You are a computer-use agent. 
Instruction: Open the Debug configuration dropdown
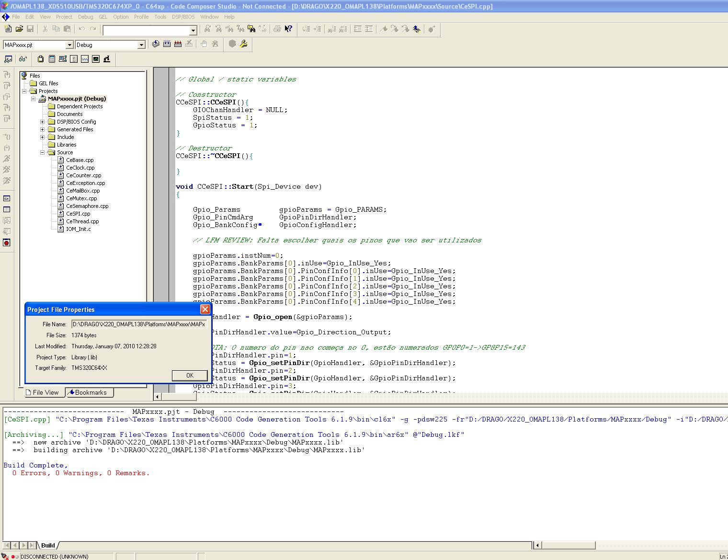pyautogui.click(x=141, y=45)
